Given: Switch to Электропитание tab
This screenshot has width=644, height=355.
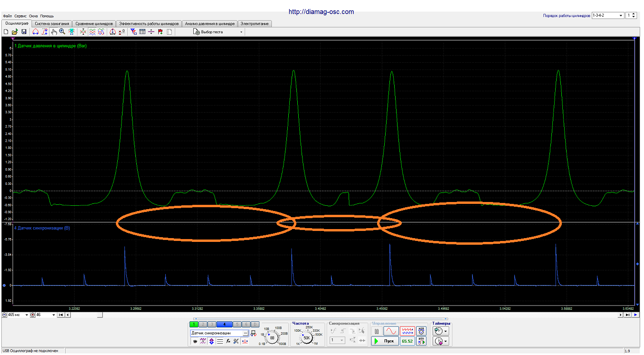Looking at the screenshot, I should 255,23.
